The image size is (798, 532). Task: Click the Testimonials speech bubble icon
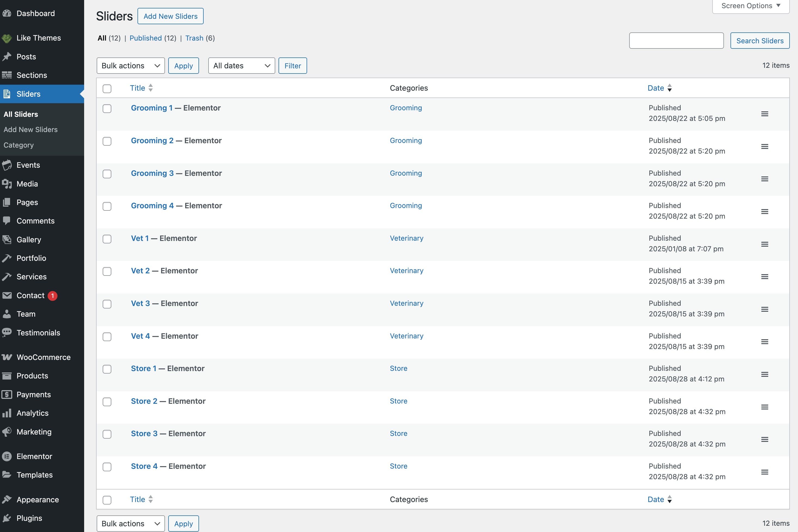[x=7, y=332]
